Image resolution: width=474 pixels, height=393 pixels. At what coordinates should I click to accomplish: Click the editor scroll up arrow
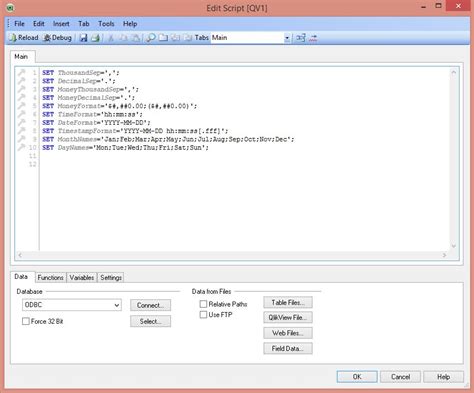pos(453,72)
